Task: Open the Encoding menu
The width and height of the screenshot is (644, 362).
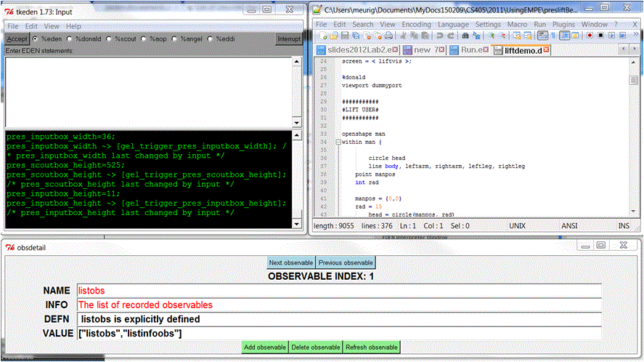Action: [x=416, y=24]
